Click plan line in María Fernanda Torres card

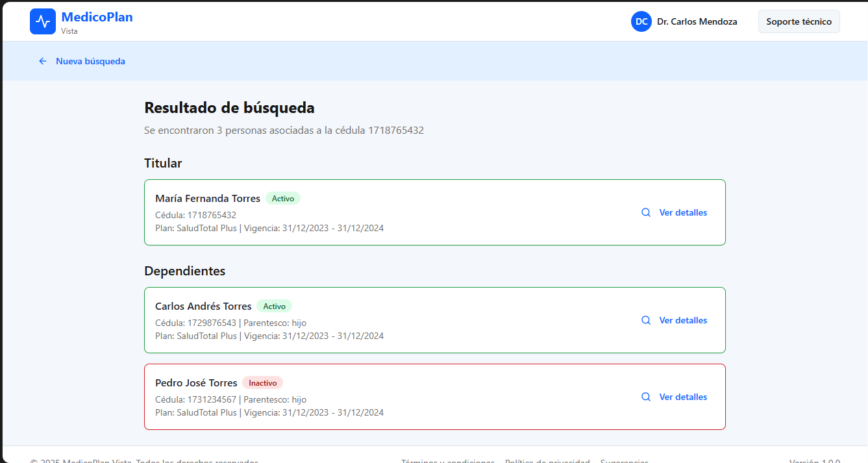click(x=269, y=228)
